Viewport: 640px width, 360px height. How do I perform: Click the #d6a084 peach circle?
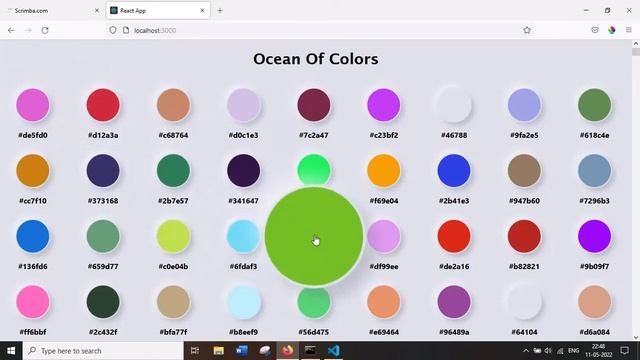pos(594,302)
